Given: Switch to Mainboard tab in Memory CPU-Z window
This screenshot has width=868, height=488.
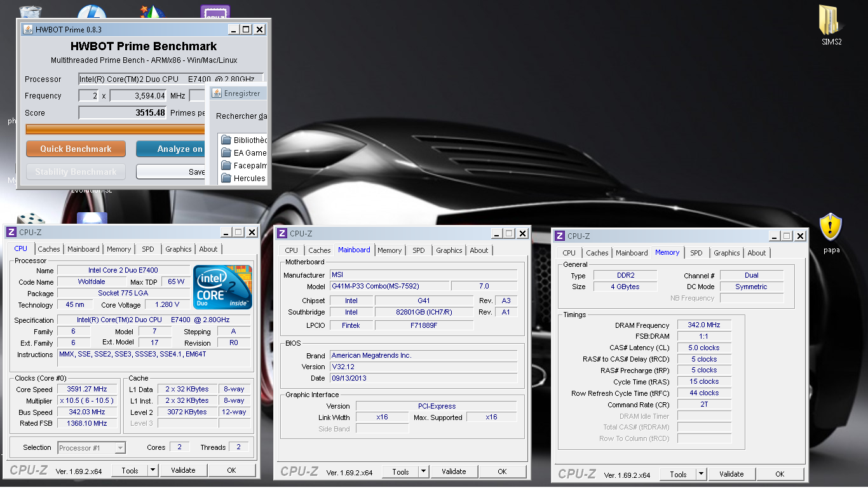Looking at the screenshot, I should [632, 253].
